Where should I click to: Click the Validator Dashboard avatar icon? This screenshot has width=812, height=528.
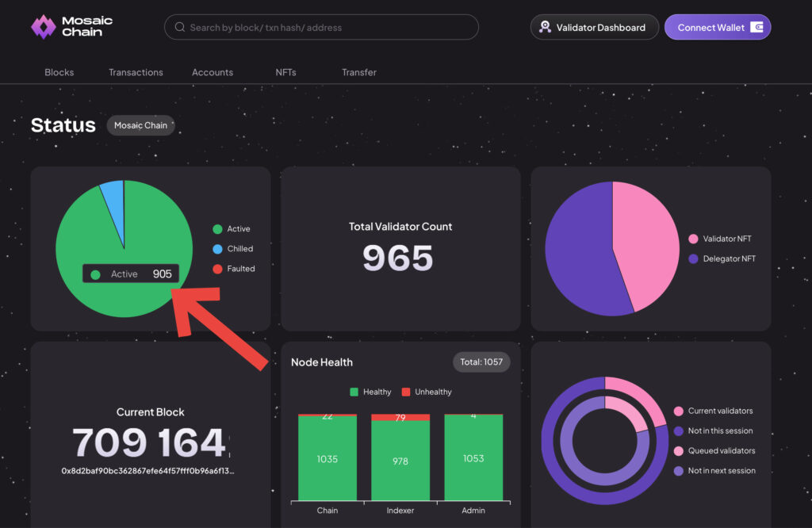(x=545, y=27)
